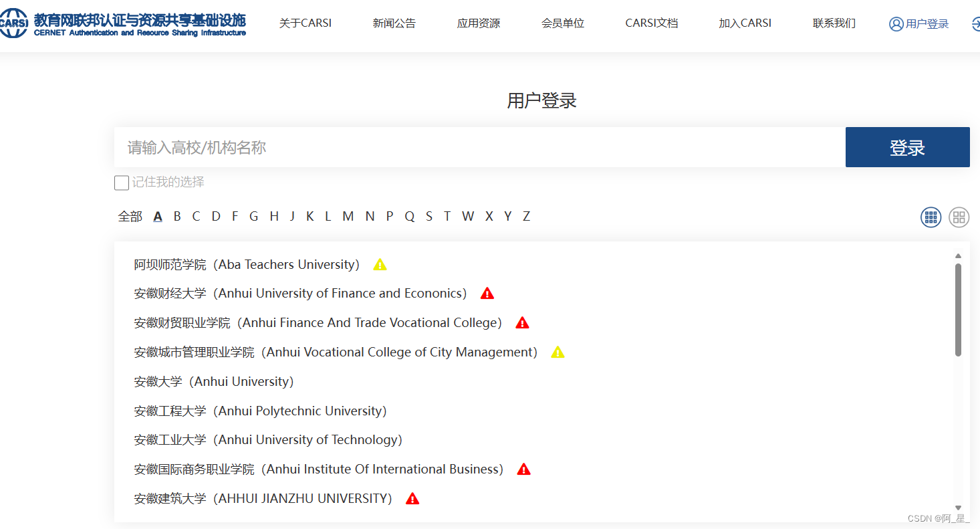Filter institutions by letter B
This screenshot has width=980, height=529.
pyautogui.click(x=177, y=216)
